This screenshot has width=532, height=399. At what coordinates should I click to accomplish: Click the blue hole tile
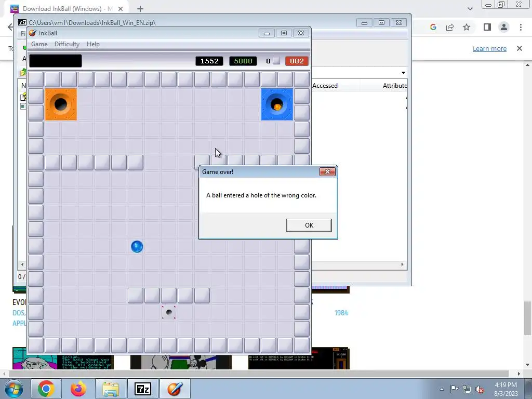tap(277, 104)
